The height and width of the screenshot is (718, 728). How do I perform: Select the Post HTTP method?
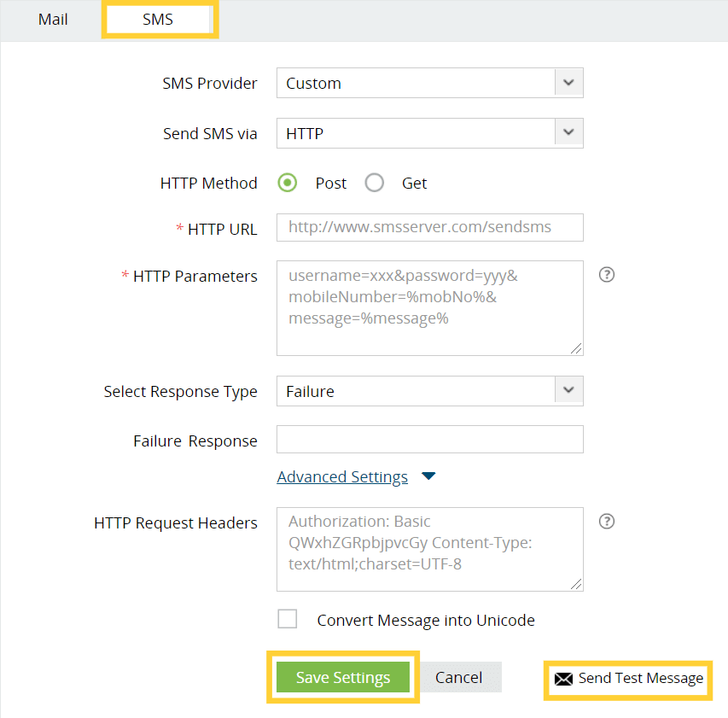(x=288, y=183)
